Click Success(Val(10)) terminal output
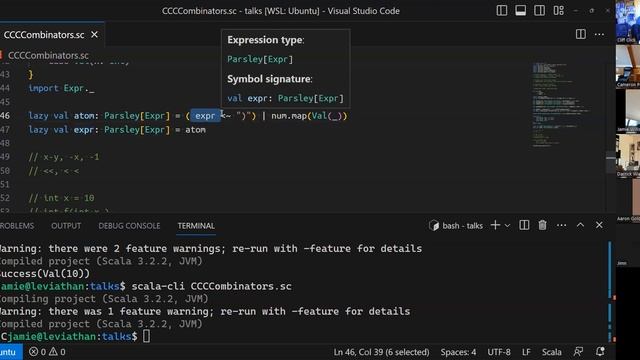Screen dimensions: 640x360 click(45, 273)
